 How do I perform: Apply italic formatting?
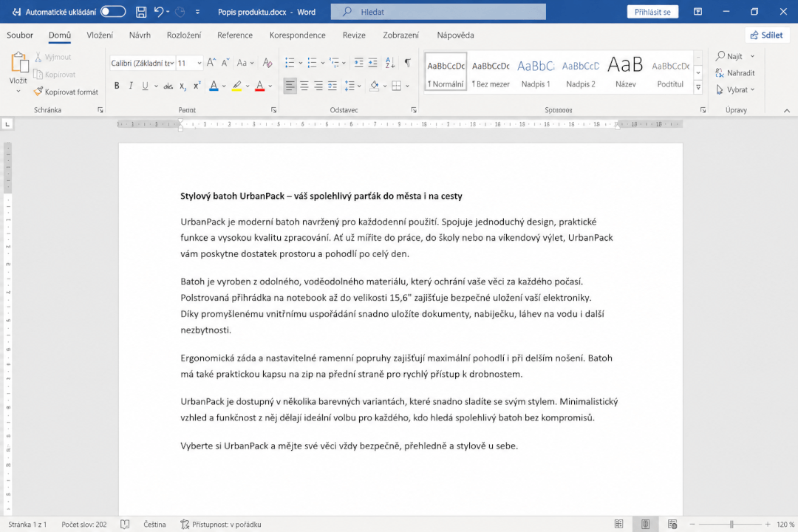(131, 86)
